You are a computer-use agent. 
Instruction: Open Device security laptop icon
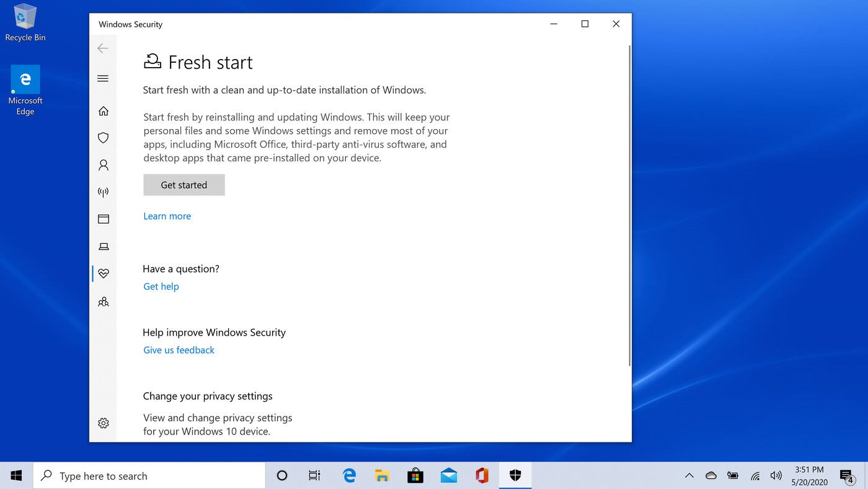pos(104,246)
